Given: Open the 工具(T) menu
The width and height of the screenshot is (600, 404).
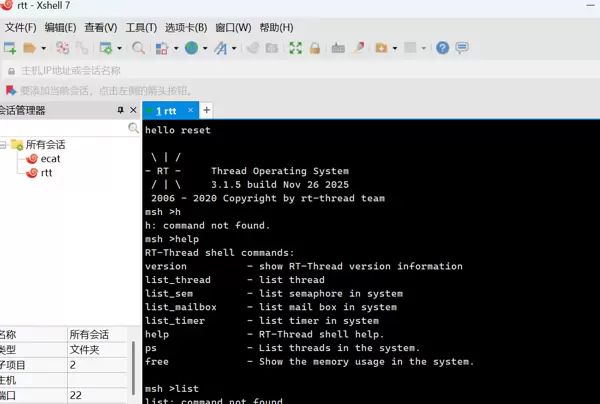Looking at the screenshot, I should pos(141,27).
